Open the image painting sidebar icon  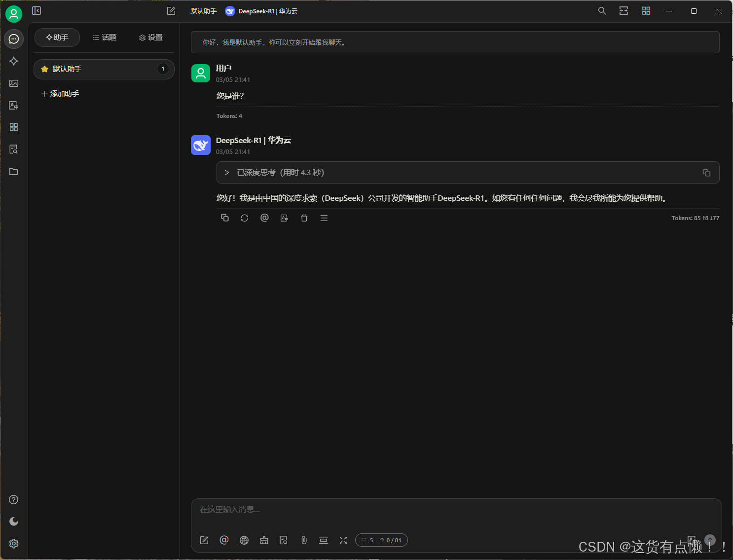[14, 83]
